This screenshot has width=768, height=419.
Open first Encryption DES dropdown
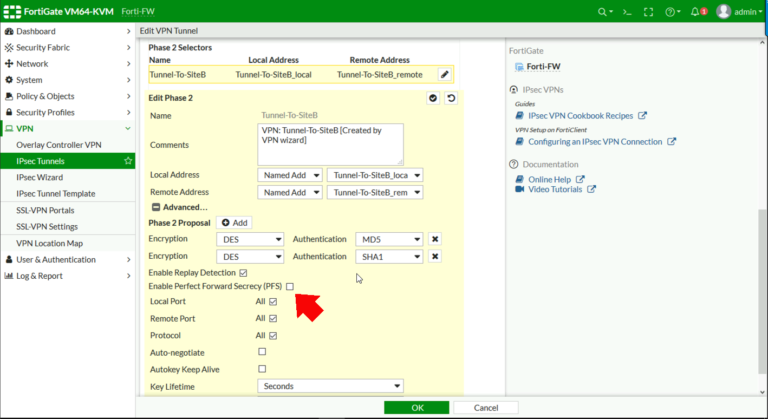250,239
